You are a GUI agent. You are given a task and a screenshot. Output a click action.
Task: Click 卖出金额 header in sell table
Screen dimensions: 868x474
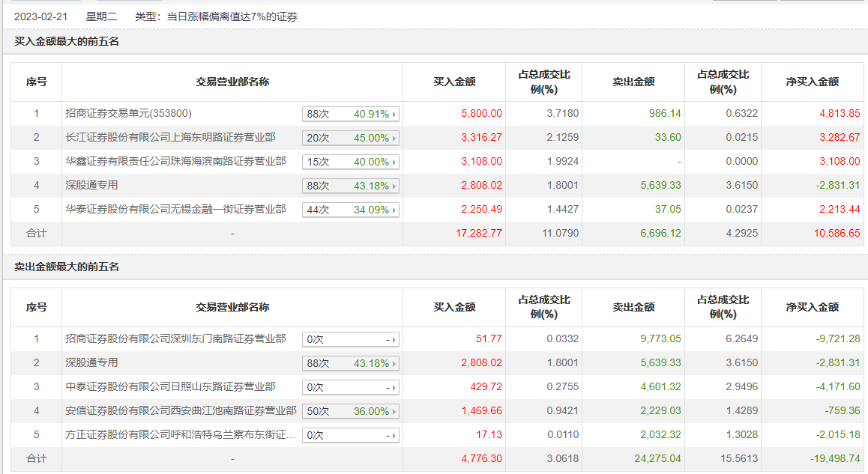coord(633,307)
